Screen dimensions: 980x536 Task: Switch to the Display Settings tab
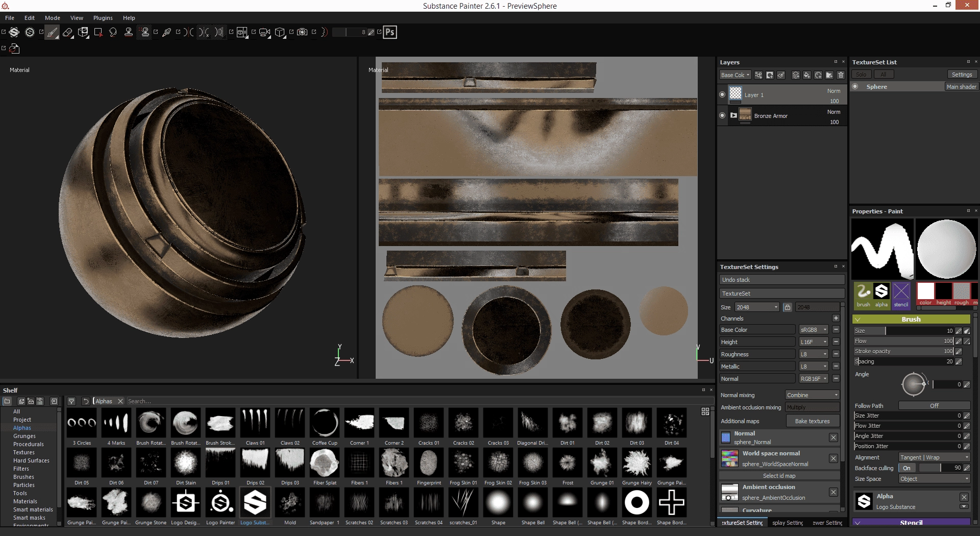pyautogui.click(x=787, y=523)
